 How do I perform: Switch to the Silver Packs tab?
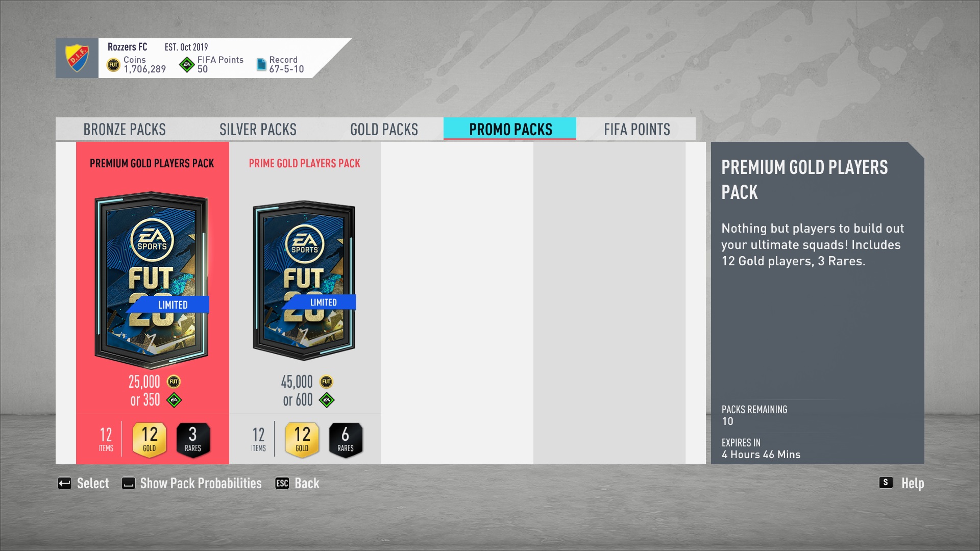[x=258, y=129]
